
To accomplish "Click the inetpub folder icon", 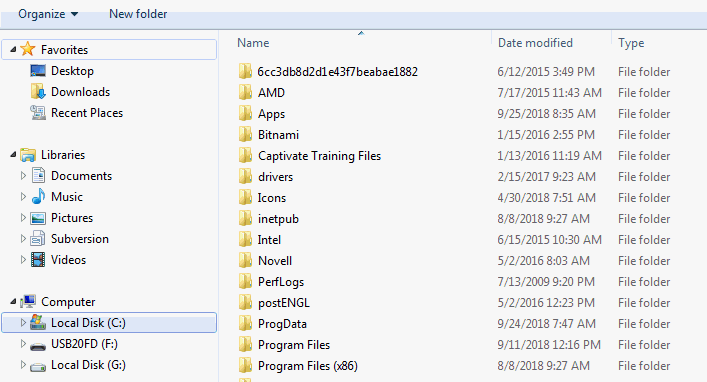I will pyautogui.click(x=245, y=218).
